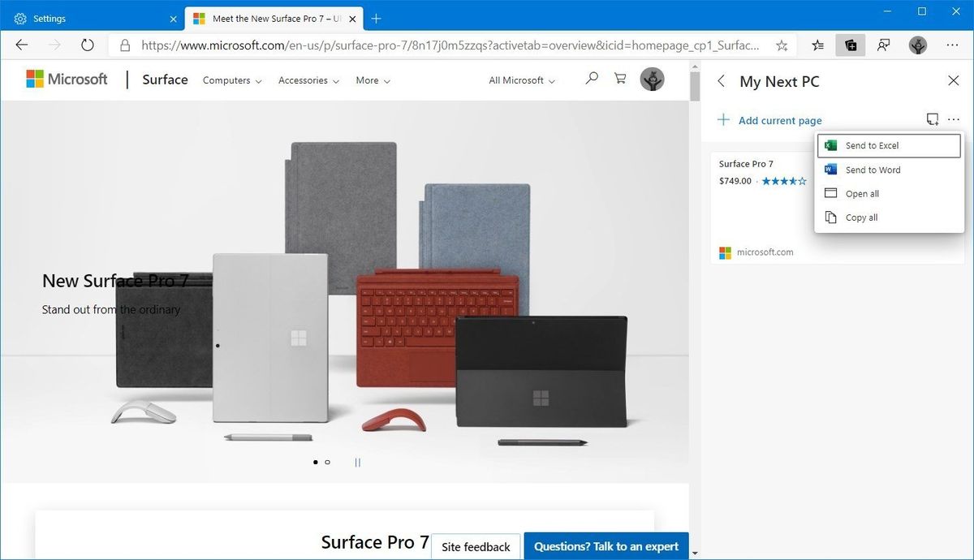
Task: Open the favorites list icon in the toolbar
Action: 817,45
